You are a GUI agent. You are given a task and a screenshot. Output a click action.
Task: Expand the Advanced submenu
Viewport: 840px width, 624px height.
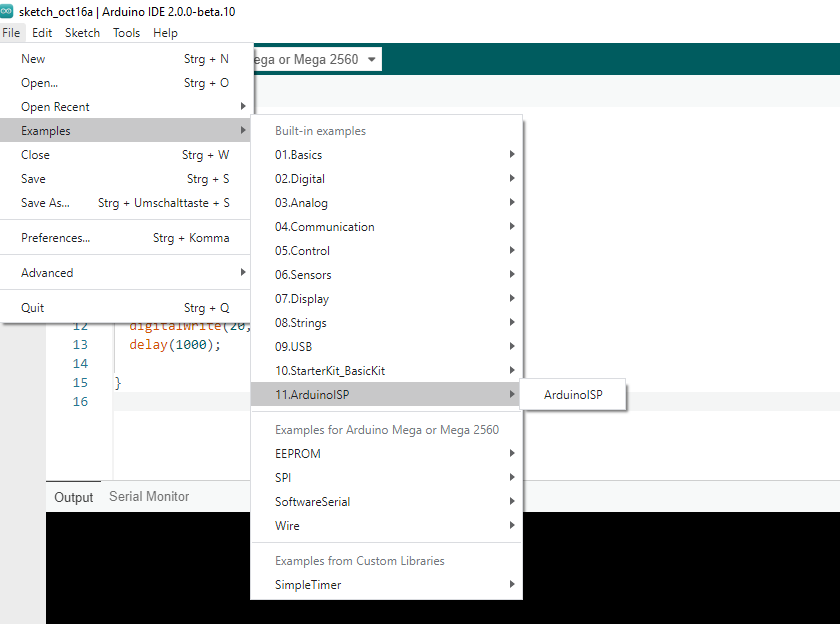125,273
